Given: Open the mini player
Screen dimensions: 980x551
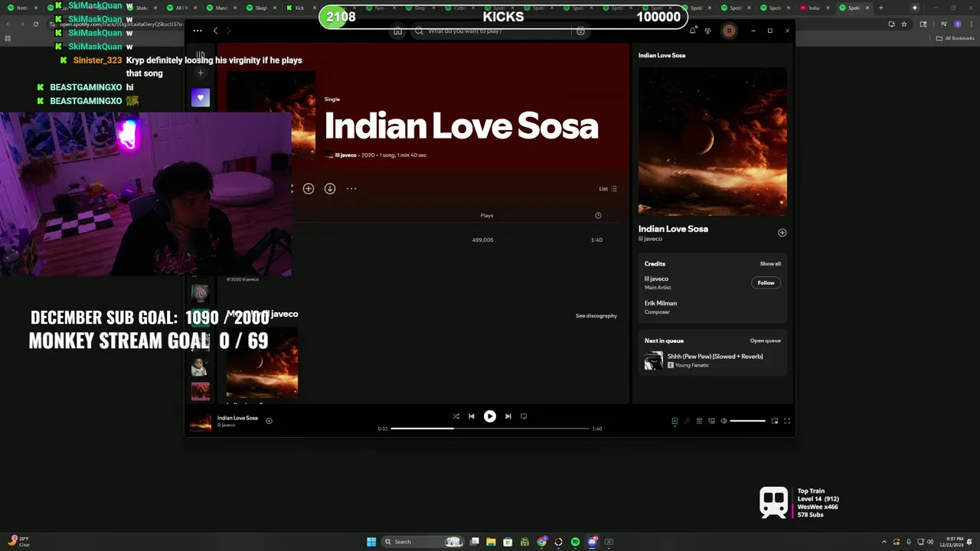Looking at the screenshot, I should (x=775, y=421).
